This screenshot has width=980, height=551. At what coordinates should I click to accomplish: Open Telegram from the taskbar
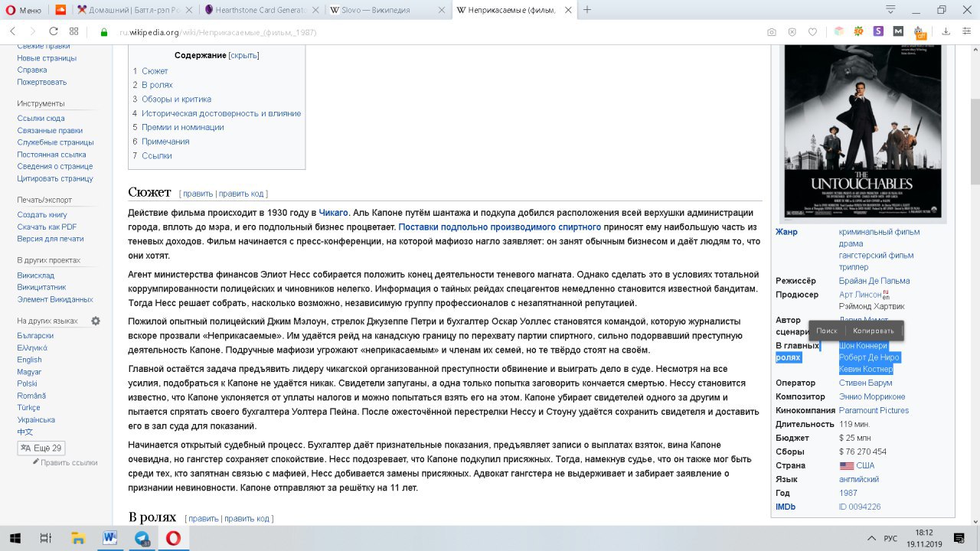tap(142, 538)
